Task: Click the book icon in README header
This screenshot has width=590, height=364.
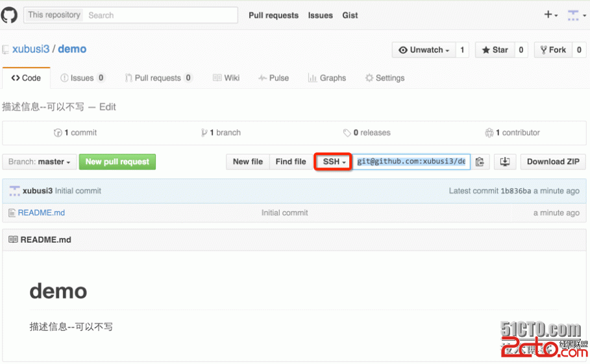Action: click(x=13, y=239)
